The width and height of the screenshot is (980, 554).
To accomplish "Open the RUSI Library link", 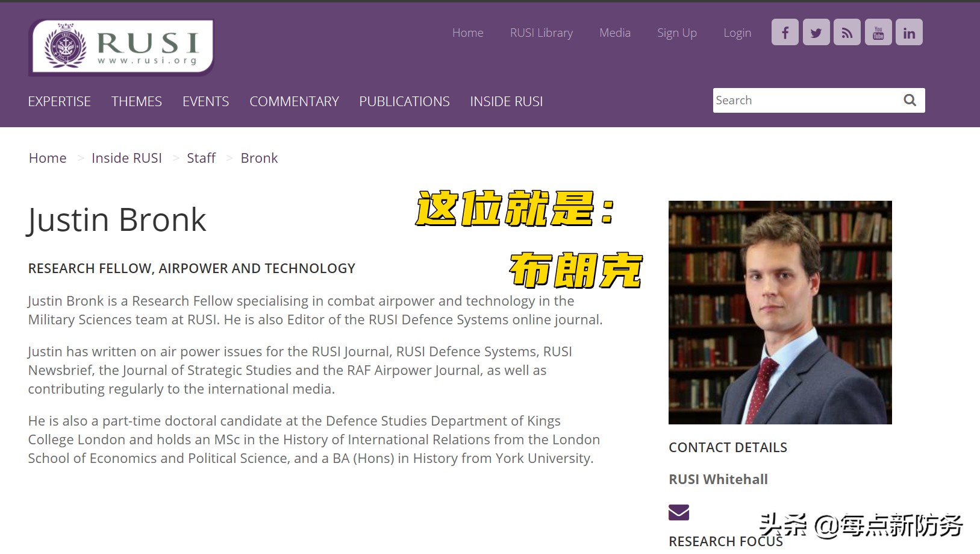I will click(541, 33).
